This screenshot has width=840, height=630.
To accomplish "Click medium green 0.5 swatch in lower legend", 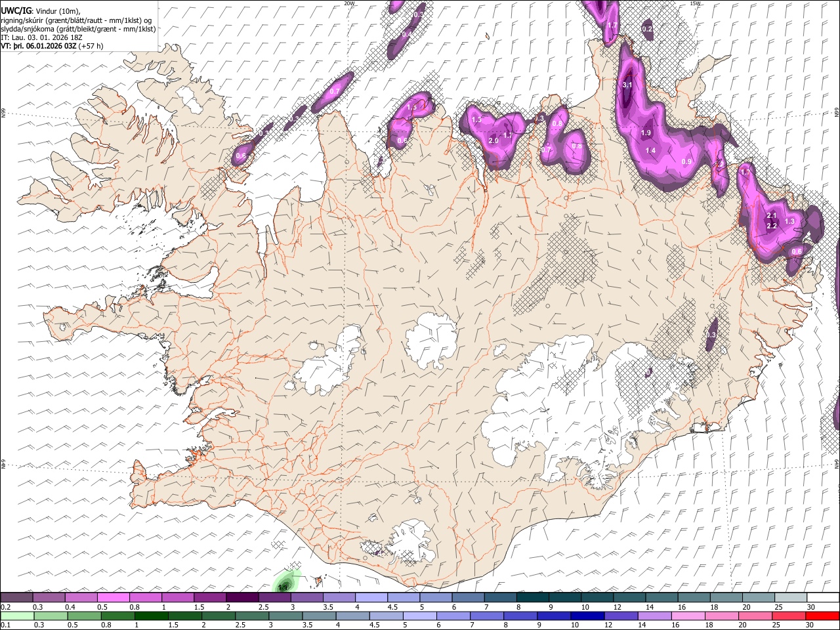I will (85, 616).
